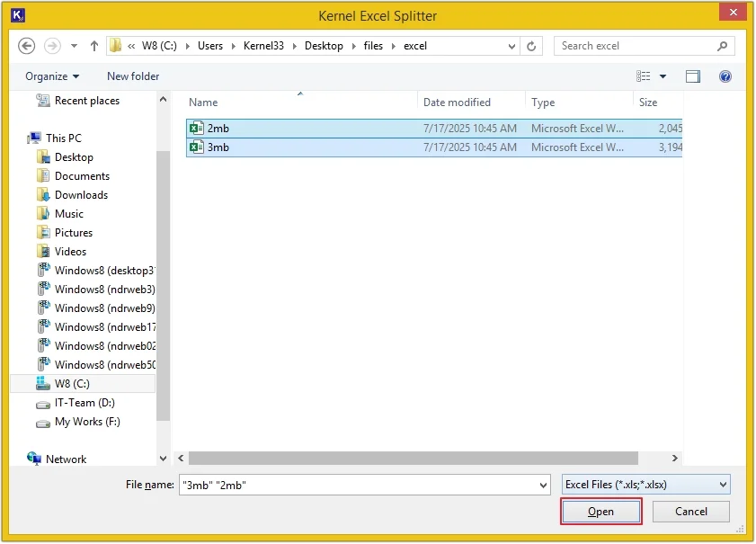Image resolution: width=756 pixels, height=544 pixels.
Task: Open Music folder in sidebar
Action: click(x=60, y=214)
